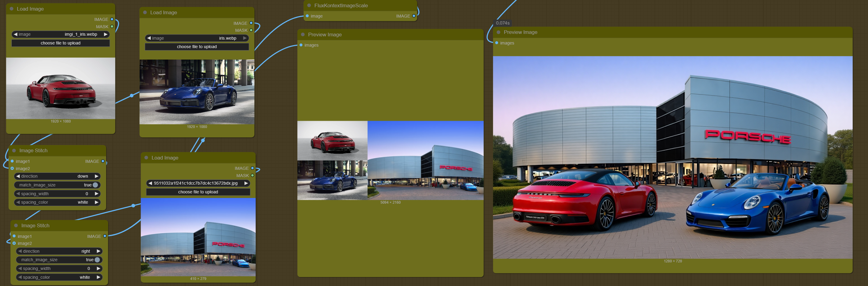
Task: Click image2 input port of the 'right' Image Stitch node
Action: [x=14, y=243]
